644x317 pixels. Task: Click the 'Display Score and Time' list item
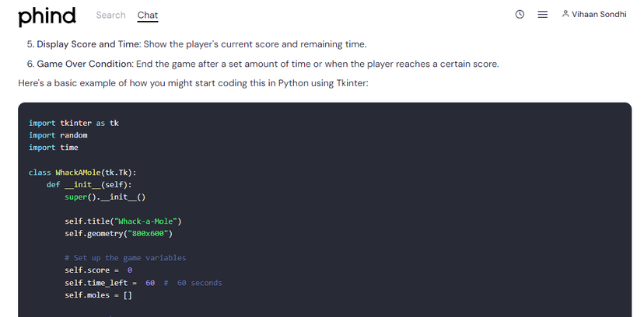197,44
